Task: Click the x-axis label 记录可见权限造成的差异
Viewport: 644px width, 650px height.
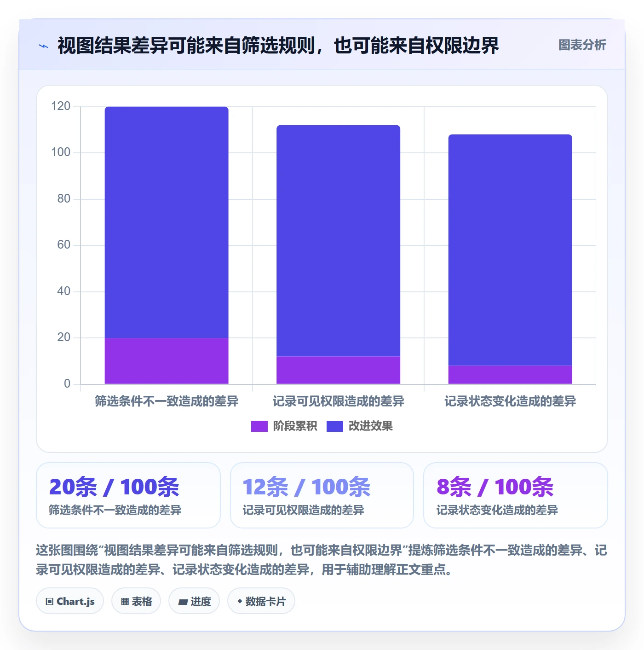Action: [x=338, y=401]
